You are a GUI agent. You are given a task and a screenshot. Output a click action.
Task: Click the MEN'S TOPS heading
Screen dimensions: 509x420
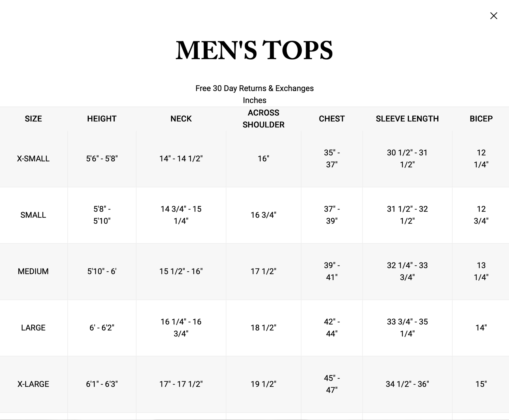[254, 50]
